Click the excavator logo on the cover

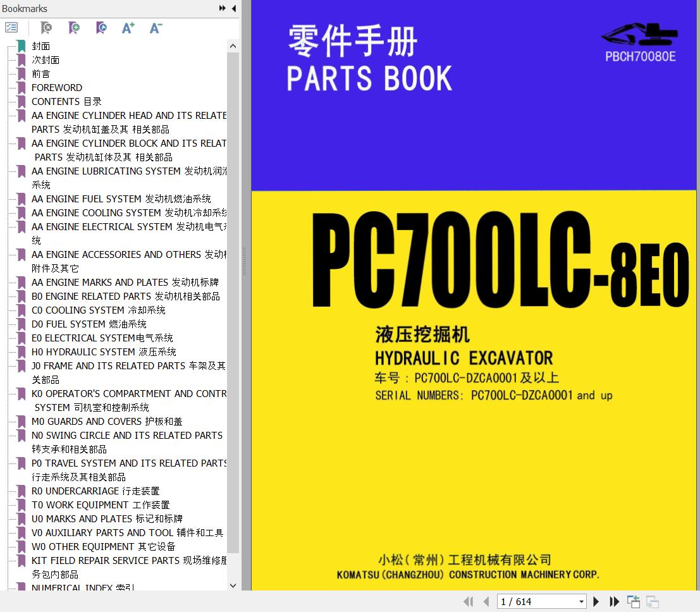pyautogui.click(x=639, y=34)
